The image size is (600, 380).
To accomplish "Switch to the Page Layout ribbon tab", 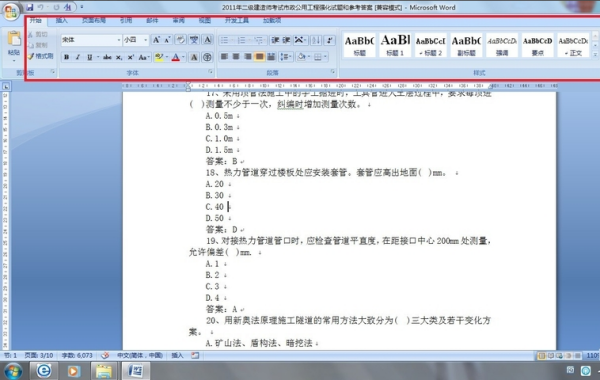I will [94, 21].
